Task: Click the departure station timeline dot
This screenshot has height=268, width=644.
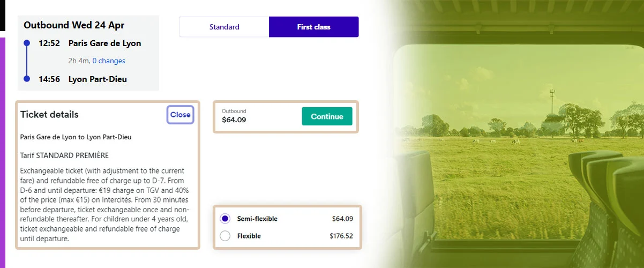Action: point(27,43)
